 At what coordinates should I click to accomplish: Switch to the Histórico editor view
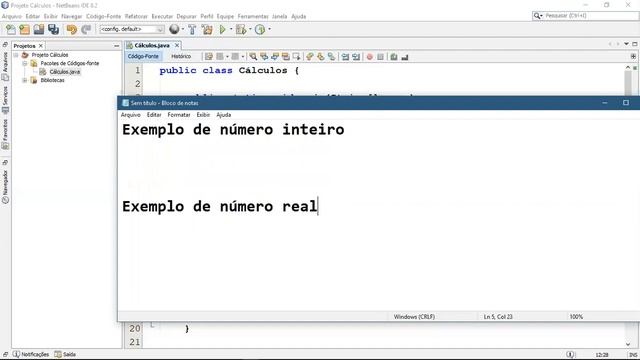point(181,56)
